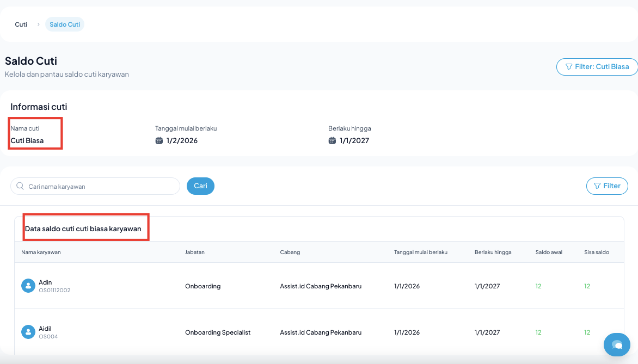Image resolution: width=638 pixels, height=364 pixels.
Task: Select Aidil's Onboarding Specialist row
Action: click(x=218, y=332)
